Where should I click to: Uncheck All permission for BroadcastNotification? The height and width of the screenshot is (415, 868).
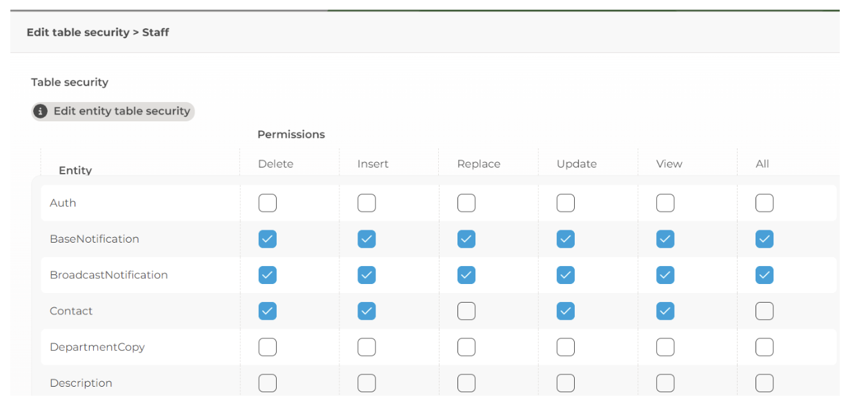(764, 275)
